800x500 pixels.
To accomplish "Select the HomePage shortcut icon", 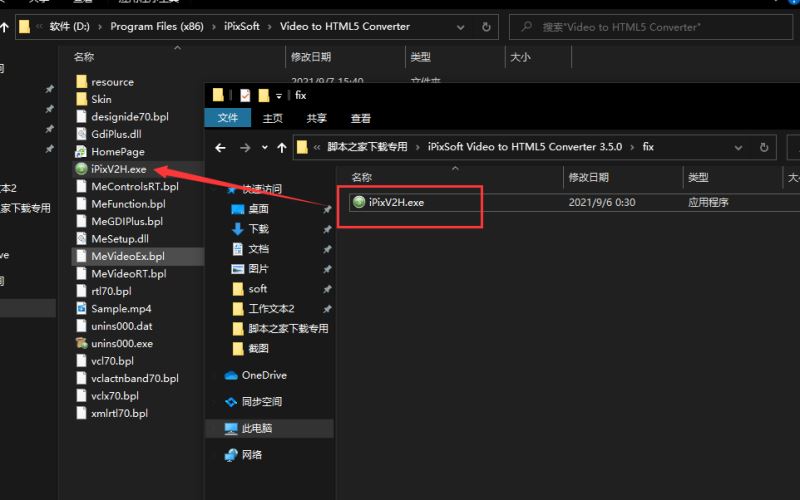I will point(81,152).
